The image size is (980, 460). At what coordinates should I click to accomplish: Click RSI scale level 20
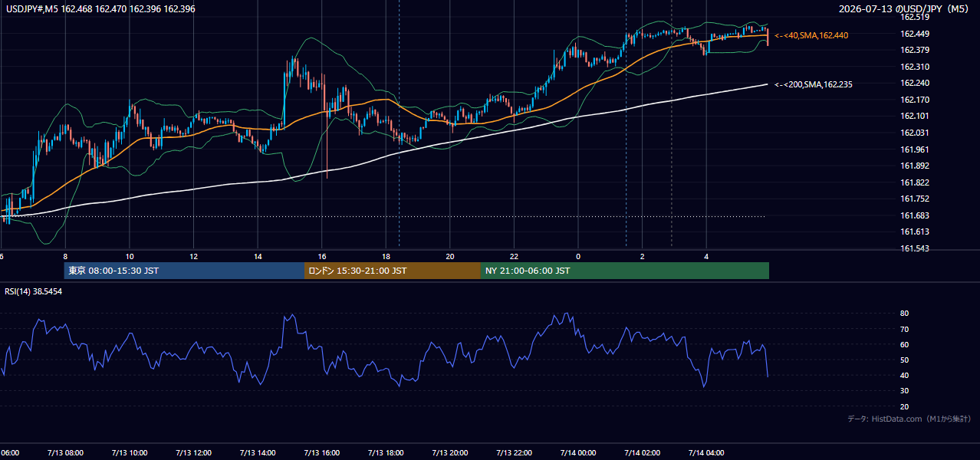[x=905, y=406]
